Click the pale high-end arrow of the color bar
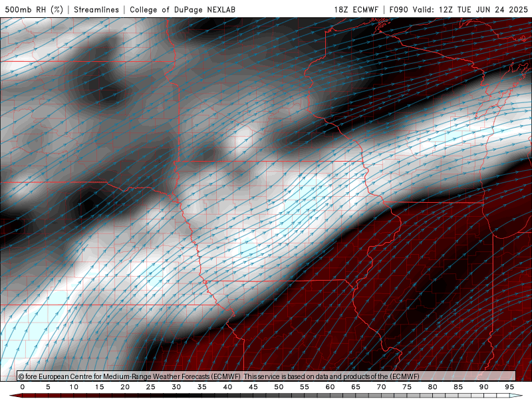This screenshot has height=399, width=532. pos(517,396)
